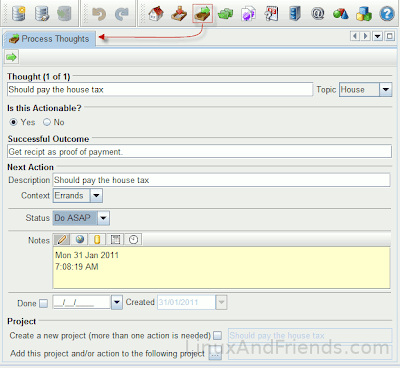Click the scroll tabs right arrow

(366, 36)
